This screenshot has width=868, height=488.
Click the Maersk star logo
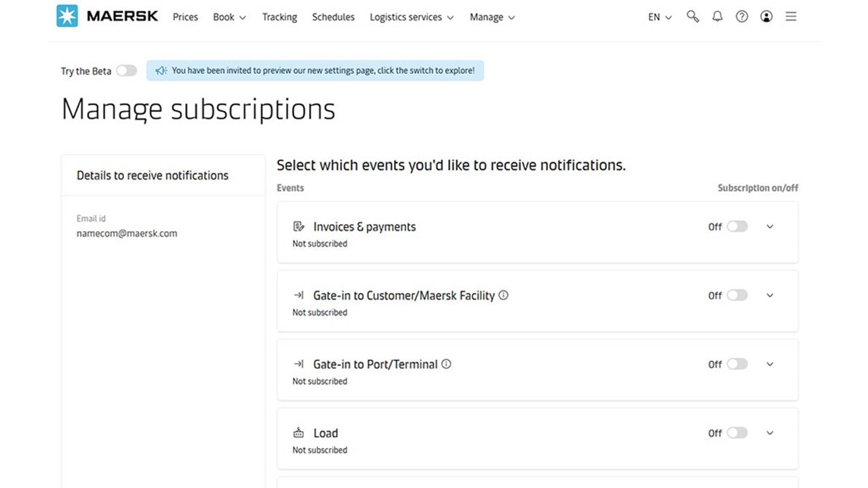coord(67,16)
